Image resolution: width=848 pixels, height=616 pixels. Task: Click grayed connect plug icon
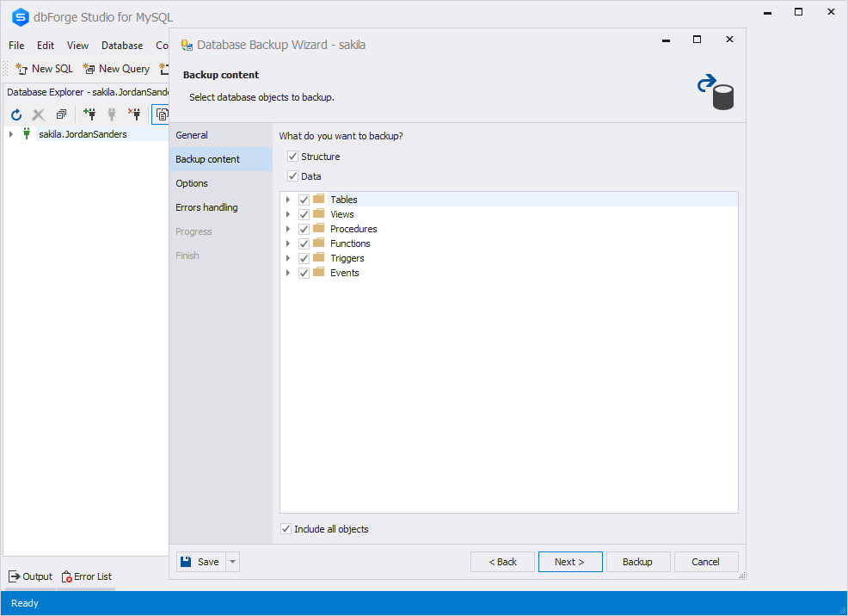click(112, 114)
